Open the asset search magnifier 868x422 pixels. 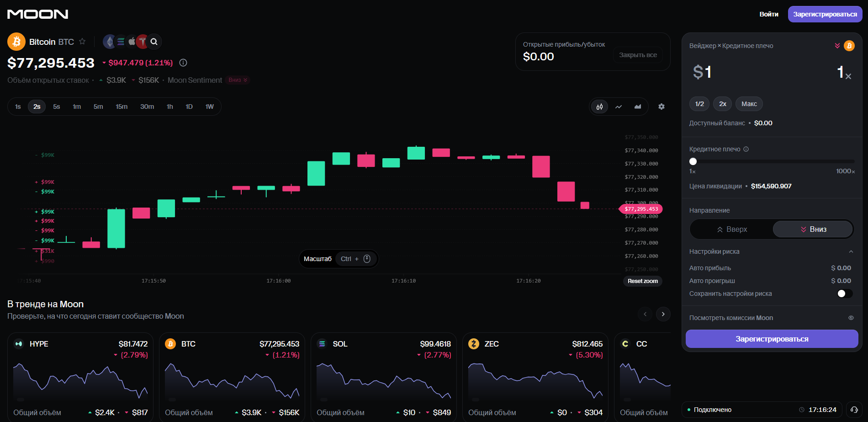point(154,42)
